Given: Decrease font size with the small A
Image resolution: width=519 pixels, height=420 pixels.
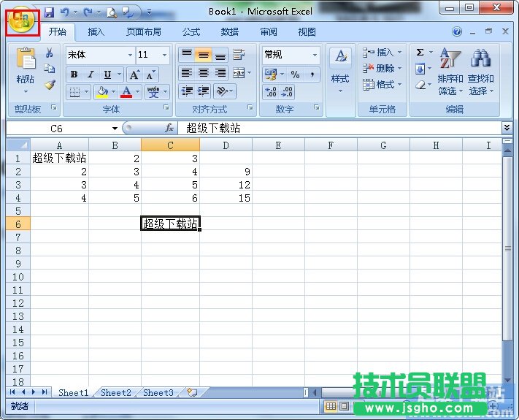Looking at the screenshot, I should (150, 75).
